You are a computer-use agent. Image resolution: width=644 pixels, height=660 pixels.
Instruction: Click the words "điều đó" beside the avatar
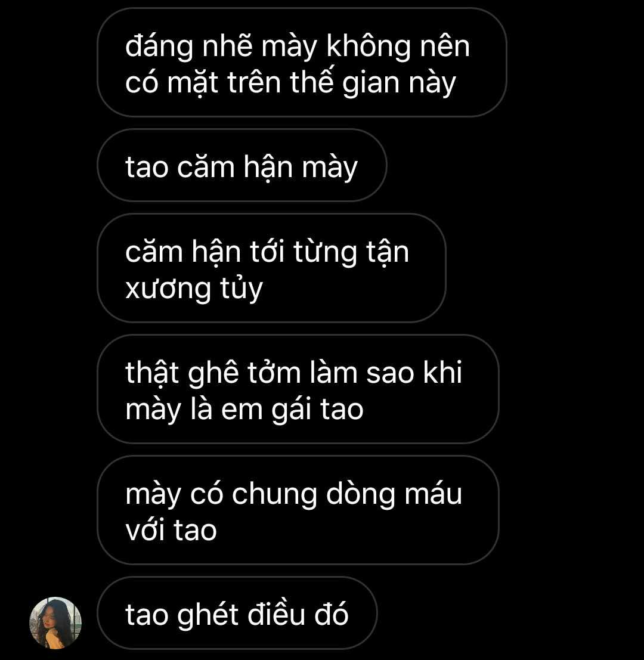(298, 613)
